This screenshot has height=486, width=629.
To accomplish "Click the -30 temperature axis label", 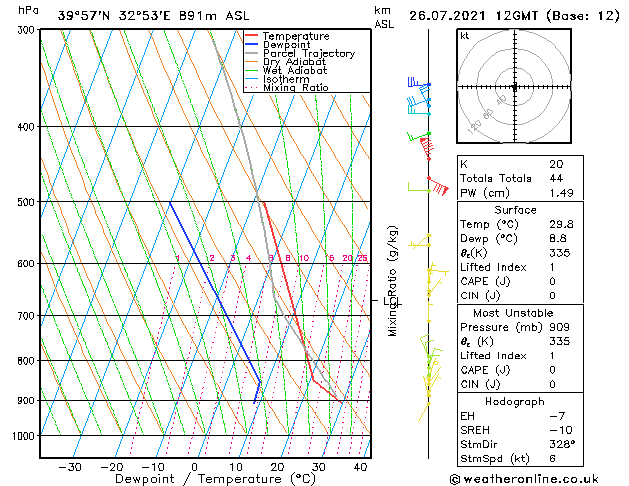I will coord(70,468).
